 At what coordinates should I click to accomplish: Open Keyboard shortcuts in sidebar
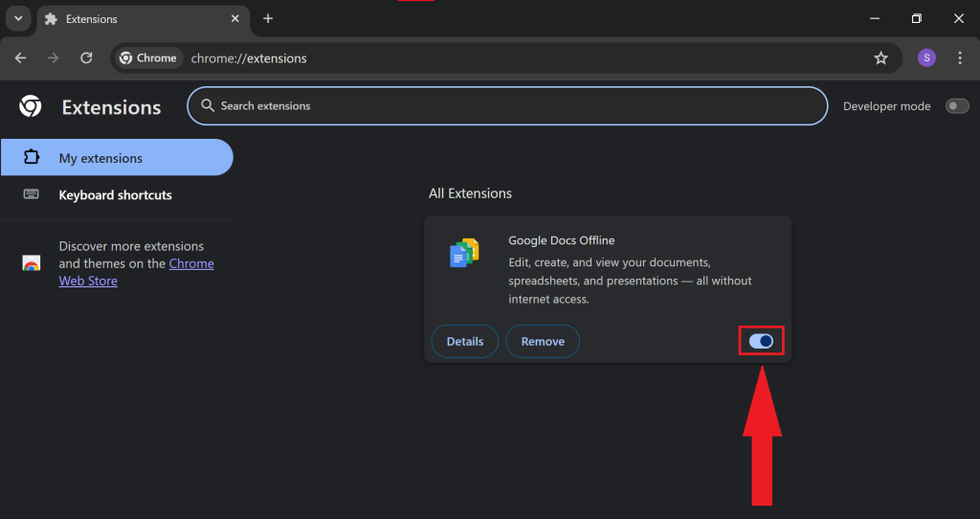[115, 195]
